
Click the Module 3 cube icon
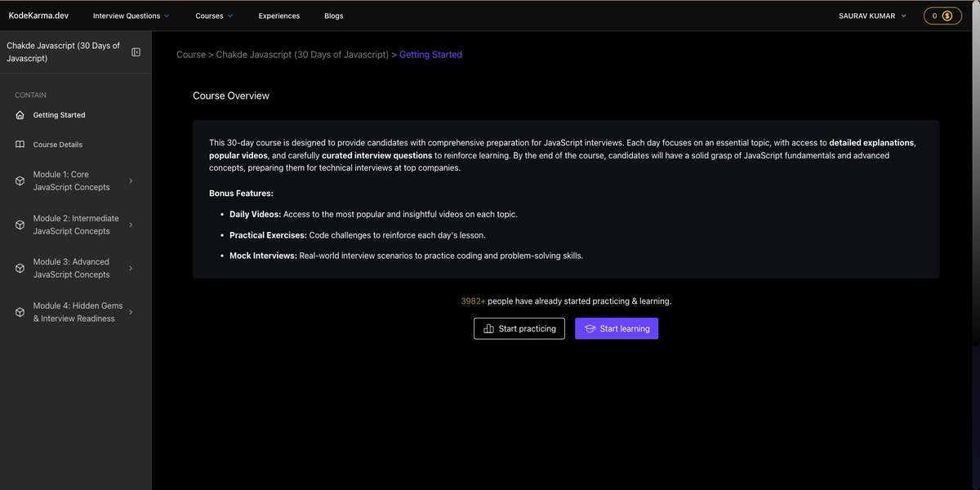(20, 269)
